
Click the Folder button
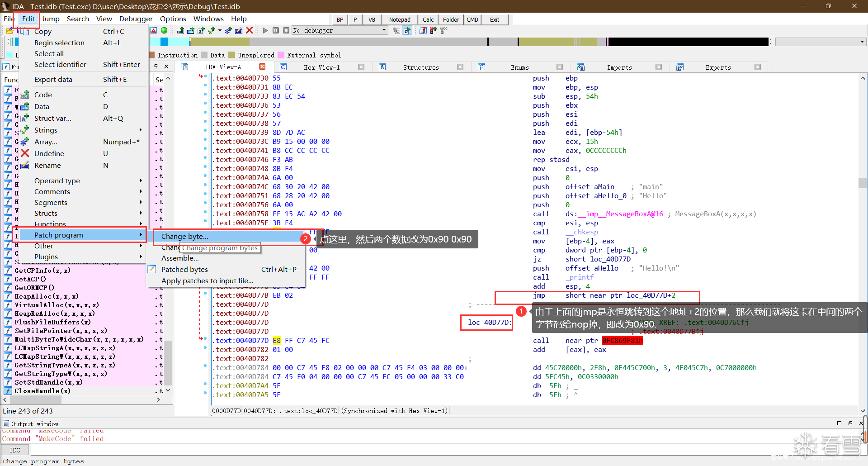[x=451, y=19]
